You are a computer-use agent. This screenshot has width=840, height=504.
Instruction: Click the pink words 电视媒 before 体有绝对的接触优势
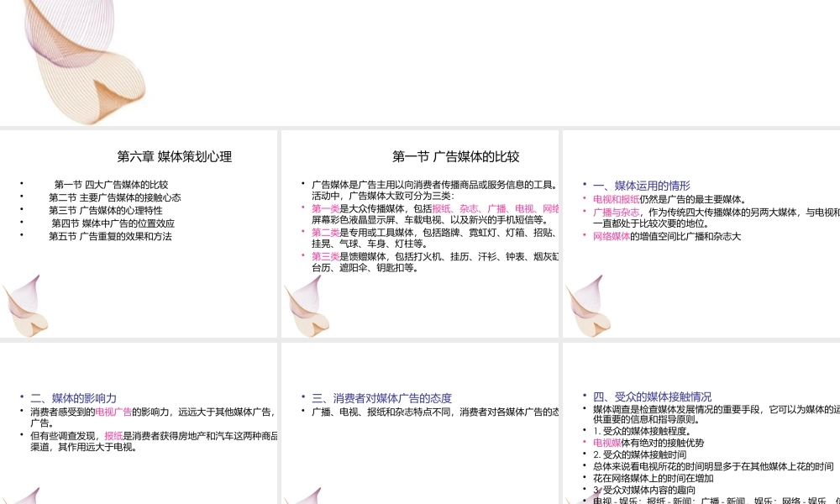tap(607, 443)
